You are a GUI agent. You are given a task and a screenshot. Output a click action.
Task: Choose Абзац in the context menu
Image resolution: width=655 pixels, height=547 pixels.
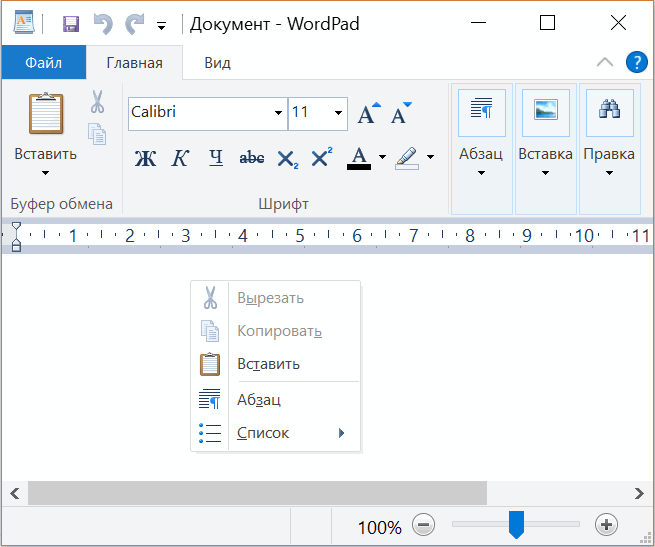(x=276, y=400)
